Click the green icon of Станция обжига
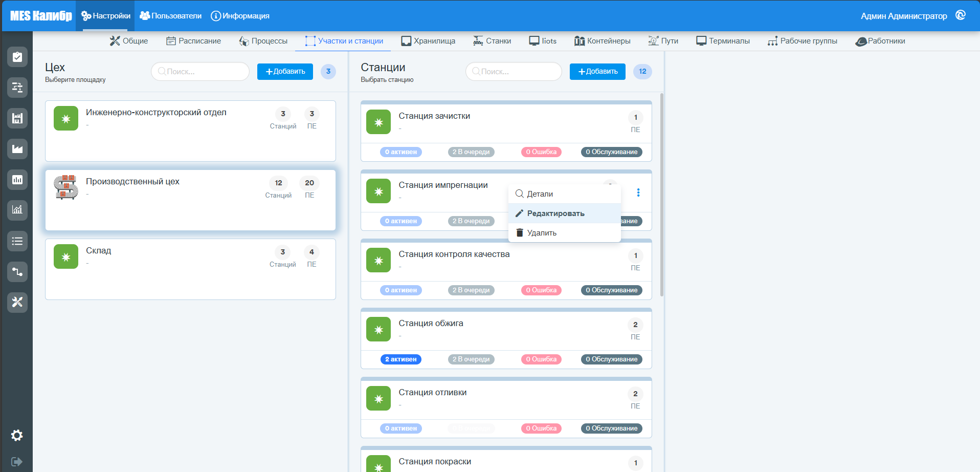Image resolution: width=980 pixels, height=472 pixels. [378, 330]
